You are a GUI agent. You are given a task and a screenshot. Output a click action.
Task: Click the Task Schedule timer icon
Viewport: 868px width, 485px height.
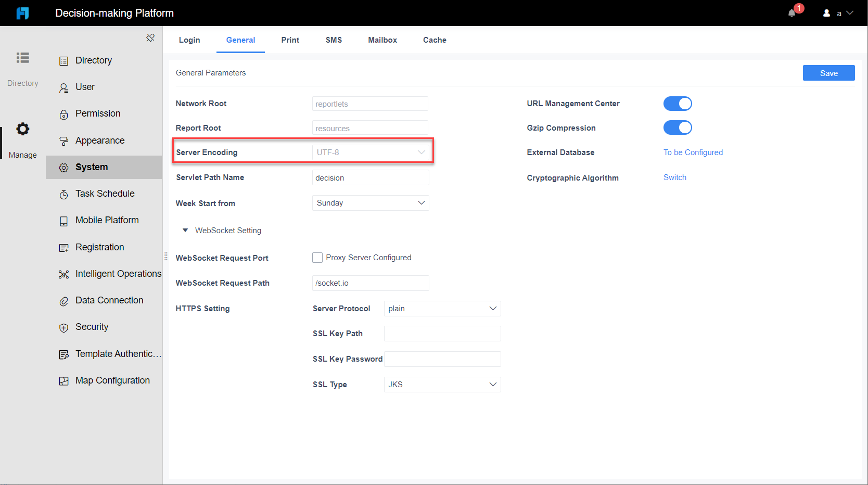63,195
